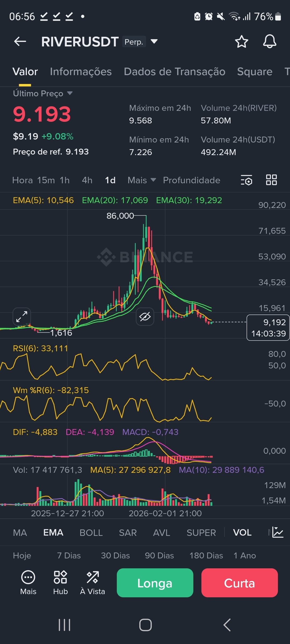Toggle SAR indicator
The image size is (290, 644).
128,533
